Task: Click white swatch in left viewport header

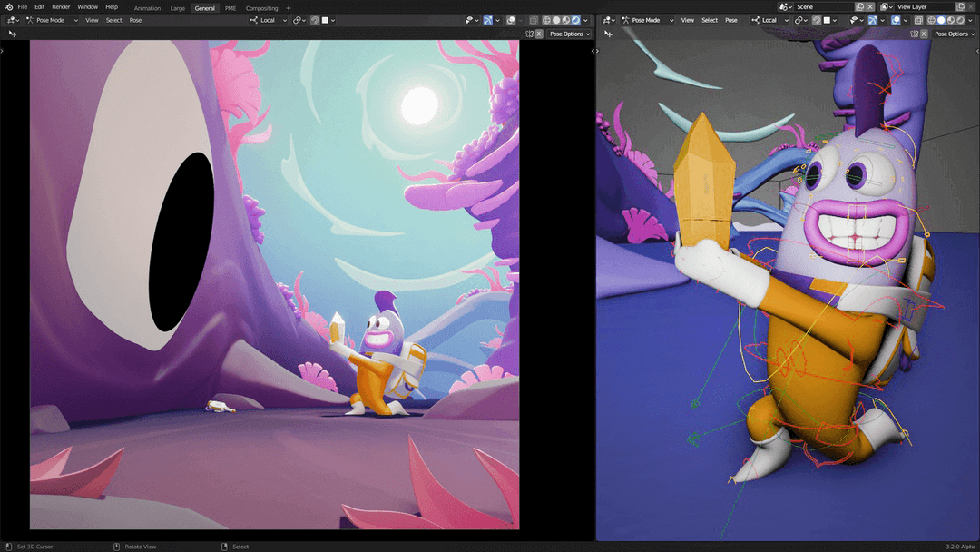Action: point(325,20)
